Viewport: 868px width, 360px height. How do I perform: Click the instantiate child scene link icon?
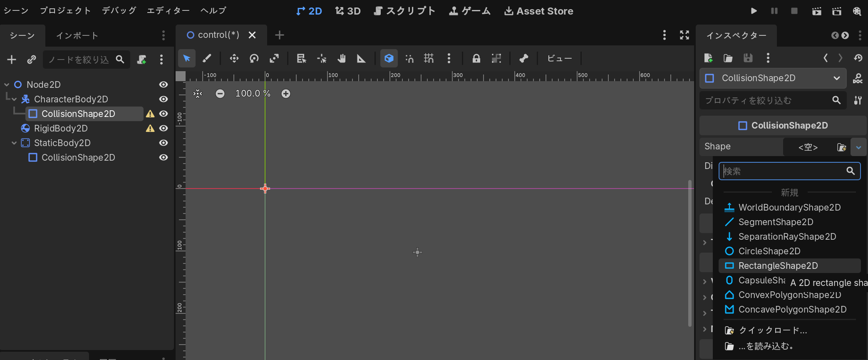(32, 60)
